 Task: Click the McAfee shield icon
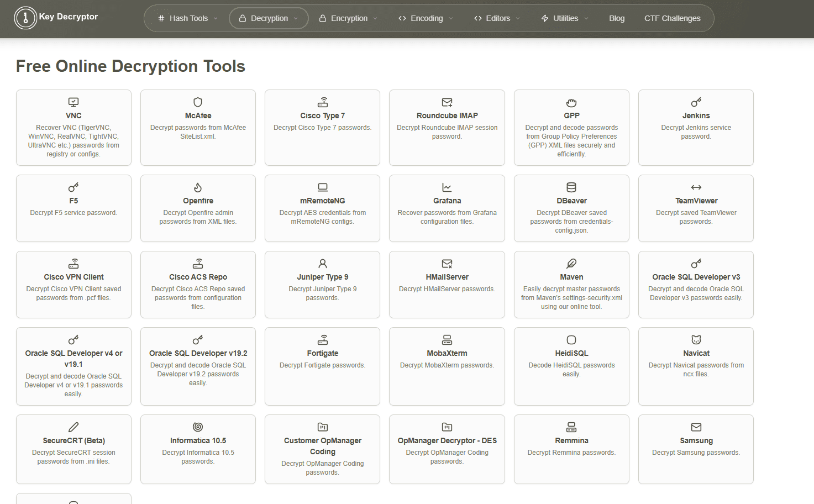[x=198, y=102]
